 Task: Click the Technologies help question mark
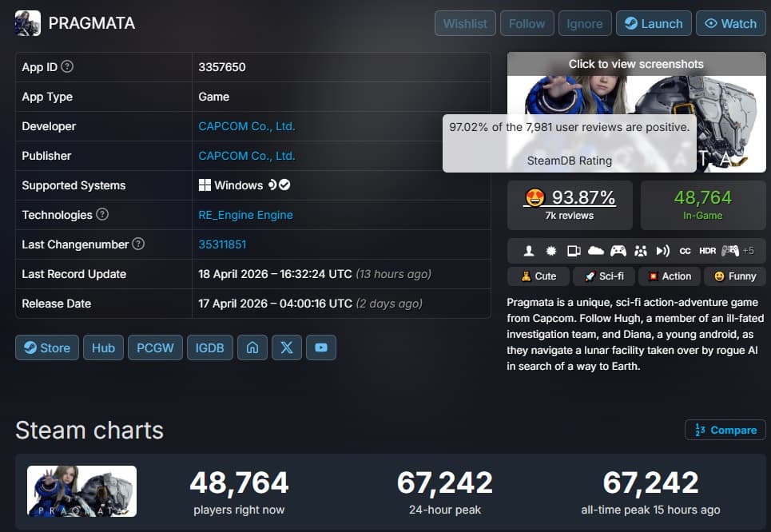pos(102,214)
